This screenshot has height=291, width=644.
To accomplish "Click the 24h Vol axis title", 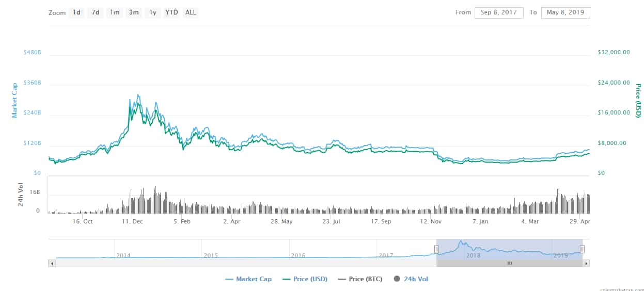I will [x=21, y=195].
